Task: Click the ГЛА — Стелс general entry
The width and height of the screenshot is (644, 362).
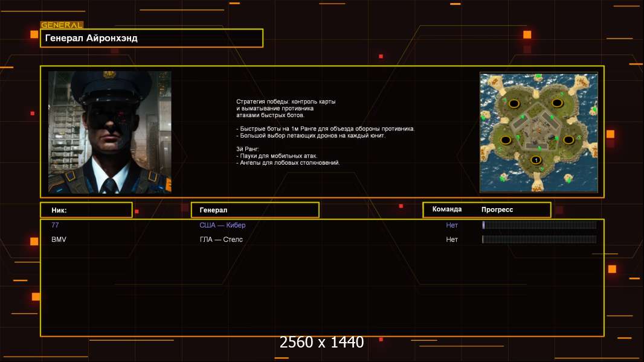Action: [x=221, y=240]
